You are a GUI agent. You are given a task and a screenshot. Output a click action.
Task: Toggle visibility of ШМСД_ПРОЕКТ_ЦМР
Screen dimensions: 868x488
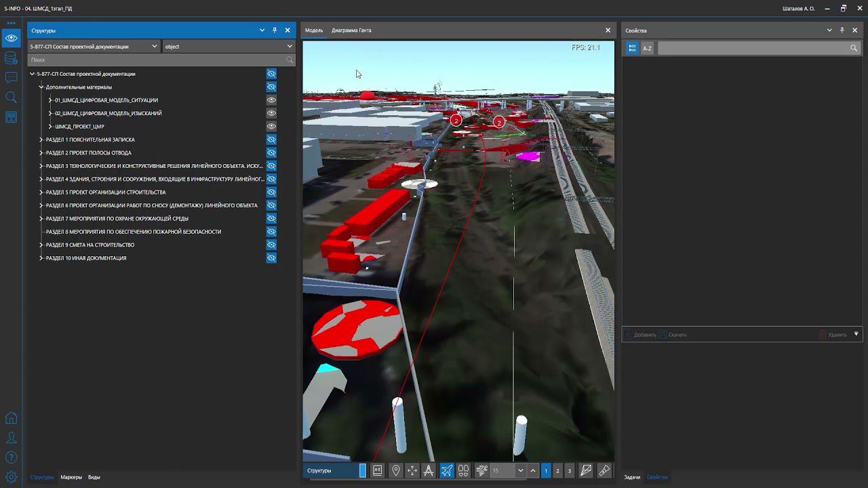[271, 127]
